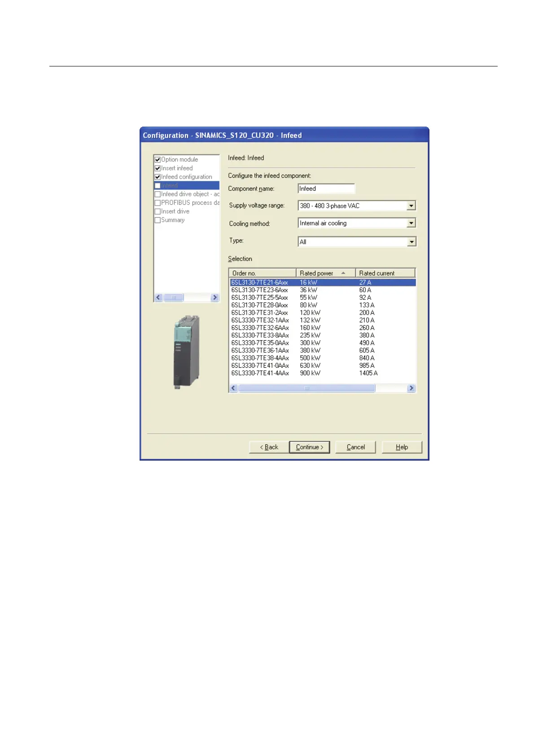This screenshot has height=756, width=534.
Task: Open the Cooling method dropdown
Action: pyautogui.click(x=411, y=223)
